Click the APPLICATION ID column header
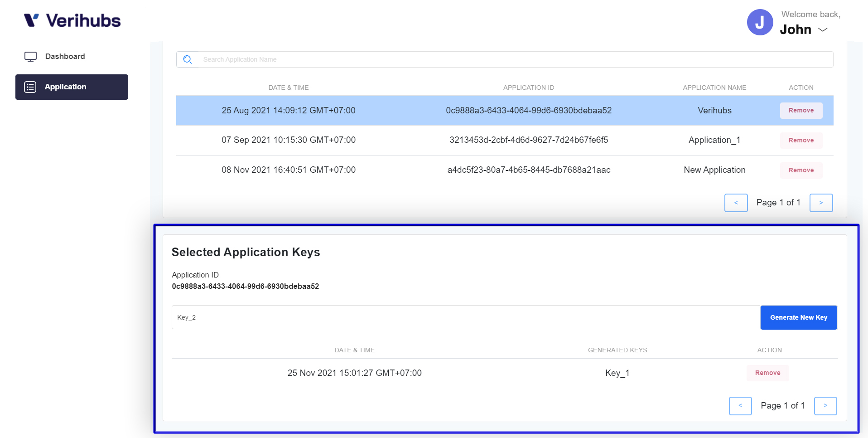The width and height of the screenshot is (868, 438). (529, 88)
